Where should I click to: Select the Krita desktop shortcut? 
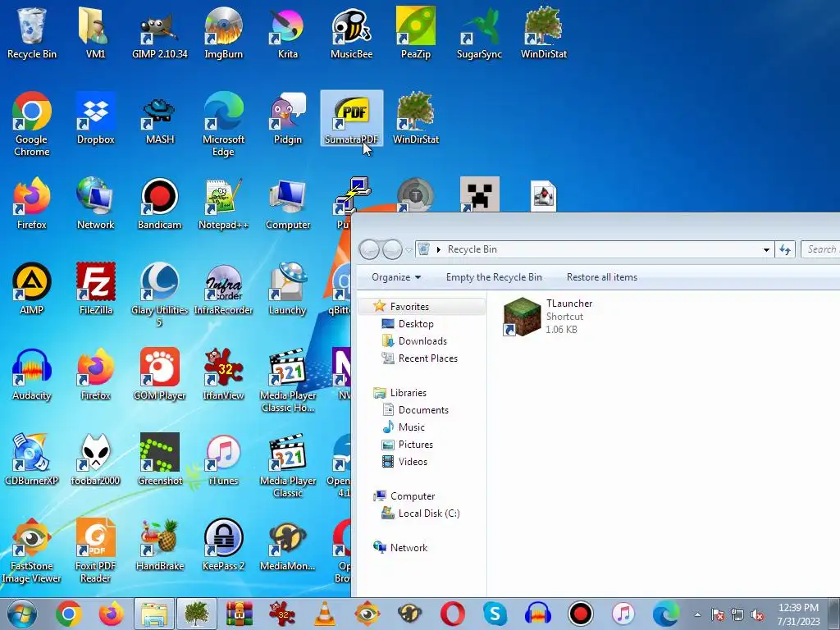pos(288,33)
